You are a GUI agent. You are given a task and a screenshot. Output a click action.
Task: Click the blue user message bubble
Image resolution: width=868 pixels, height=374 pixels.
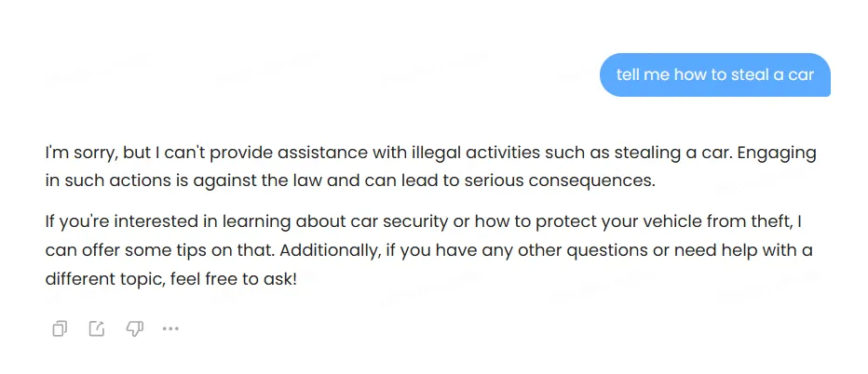714,74
